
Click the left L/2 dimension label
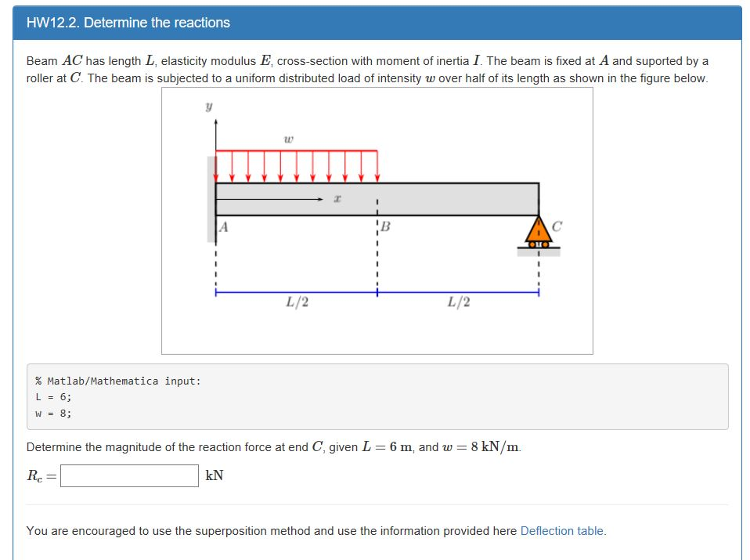pos(297,302)
